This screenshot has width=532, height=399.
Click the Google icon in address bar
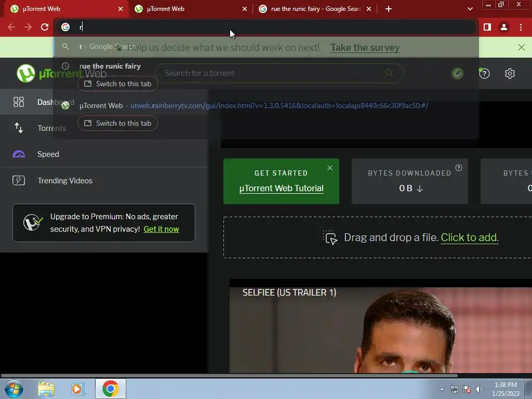[65, 27]
